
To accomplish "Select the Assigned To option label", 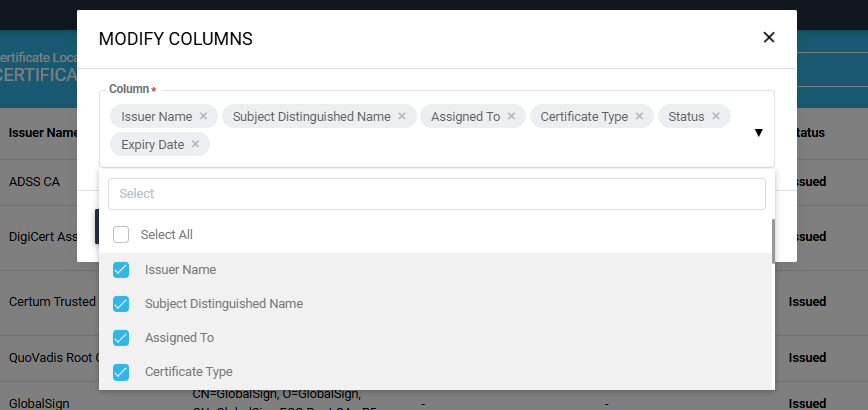I will click(179, 337).
